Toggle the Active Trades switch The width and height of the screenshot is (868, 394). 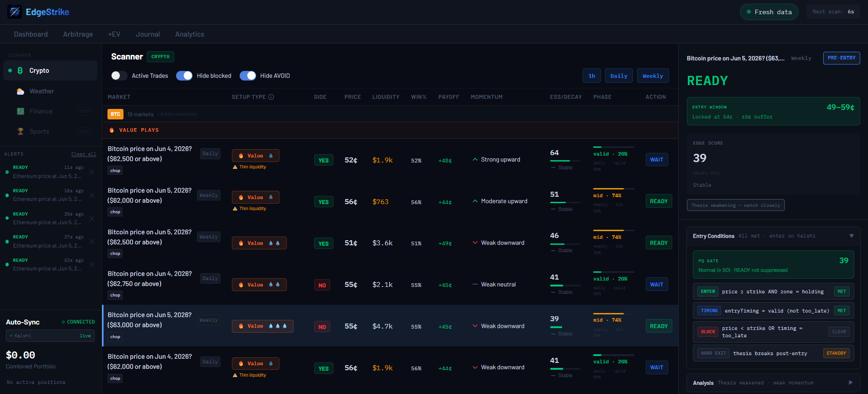click(x=119, y=76)
